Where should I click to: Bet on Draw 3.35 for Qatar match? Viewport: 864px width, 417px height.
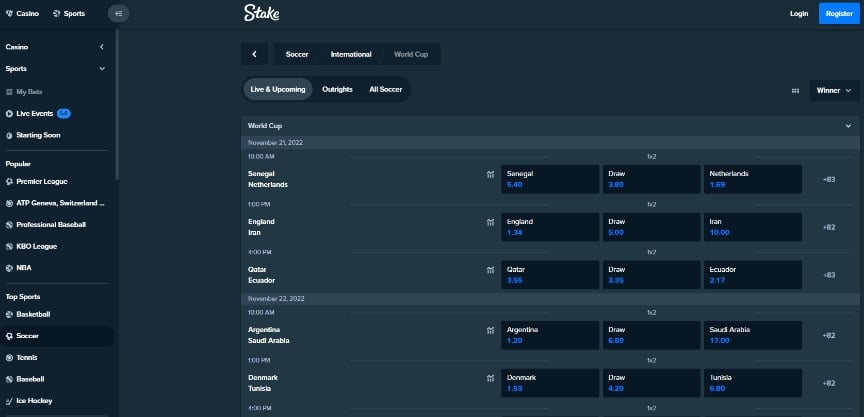[651, 275]
